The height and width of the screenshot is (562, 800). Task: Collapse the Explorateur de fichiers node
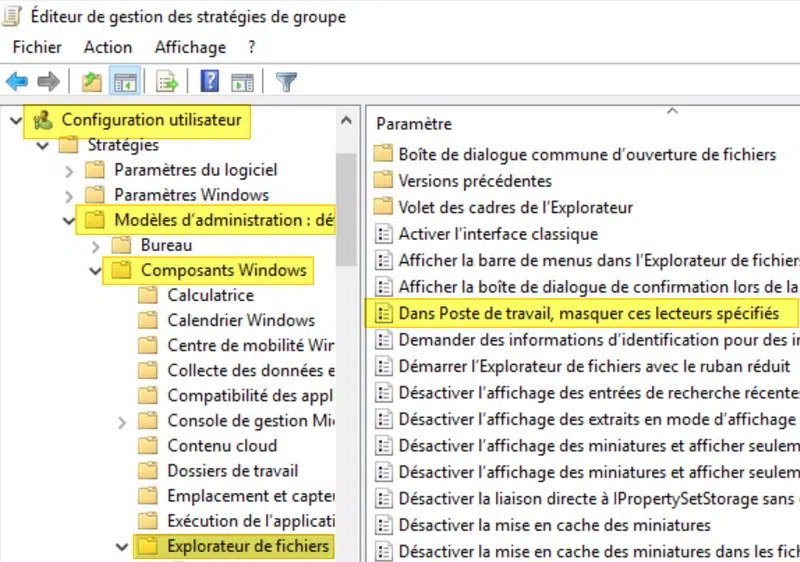coord(122,547)
